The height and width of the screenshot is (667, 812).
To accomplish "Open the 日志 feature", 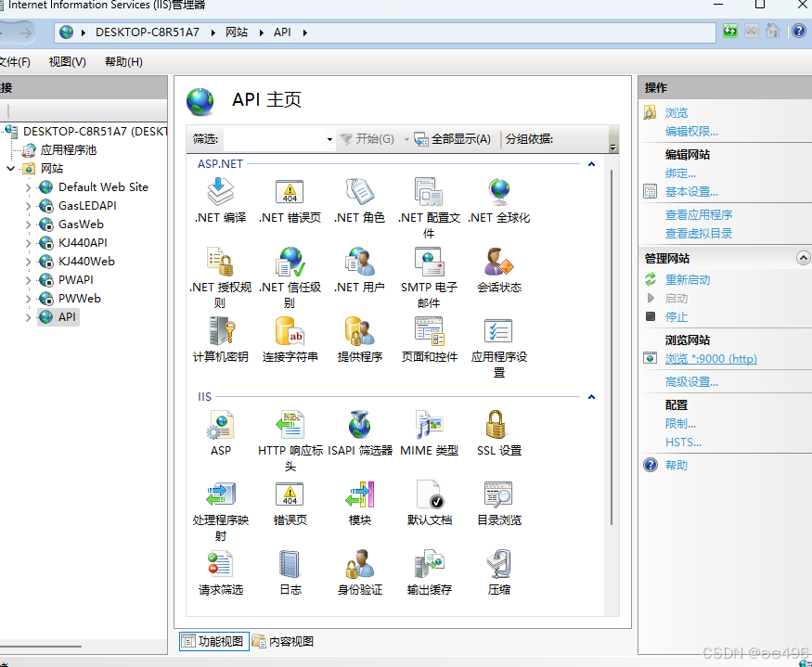I will (290, 572).
